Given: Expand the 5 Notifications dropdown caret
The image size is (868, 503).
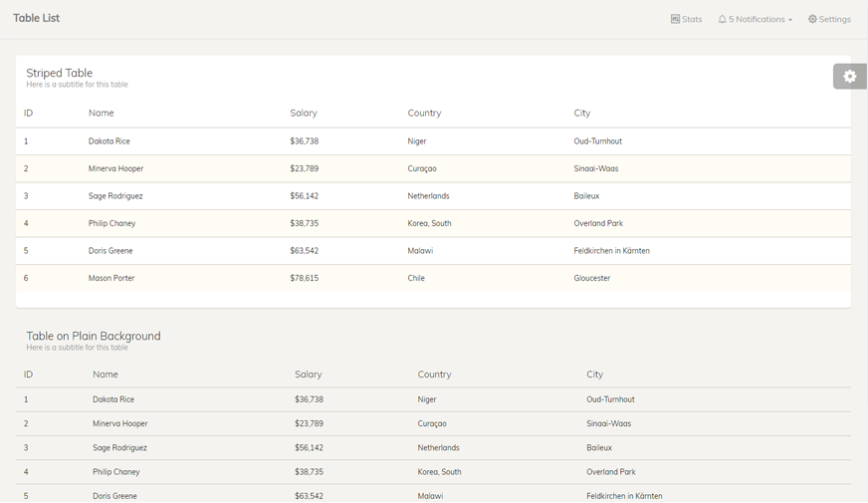Looking at the screenshot, I should click(x=790, y=20).
